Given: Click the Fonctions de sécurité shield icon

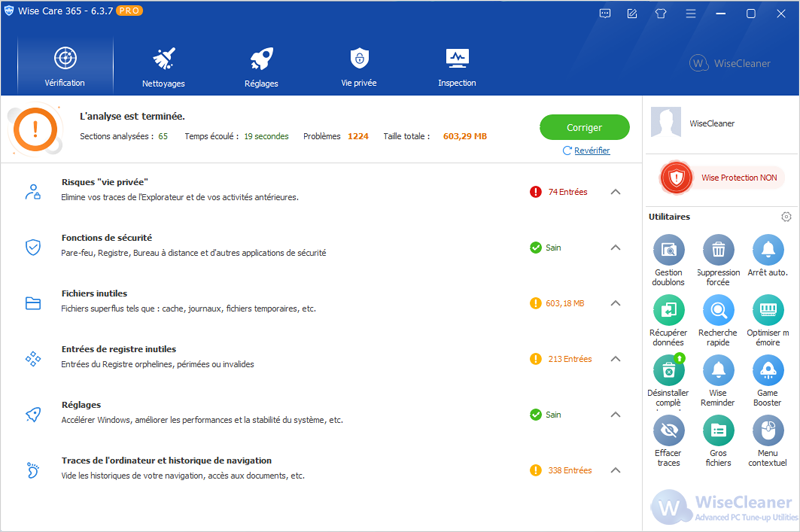Looking at the screenshot, I should tap(33, 247).
